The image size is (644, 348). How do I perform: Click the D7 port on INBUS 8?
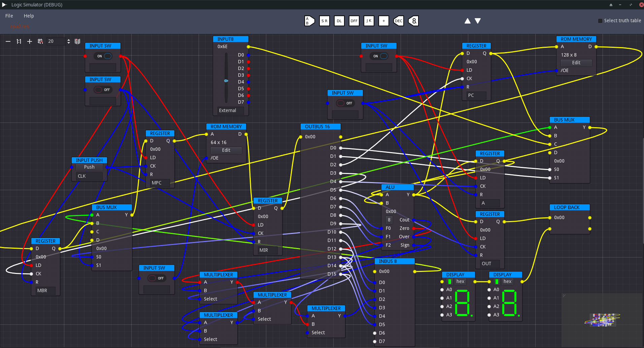coord(374,341)
